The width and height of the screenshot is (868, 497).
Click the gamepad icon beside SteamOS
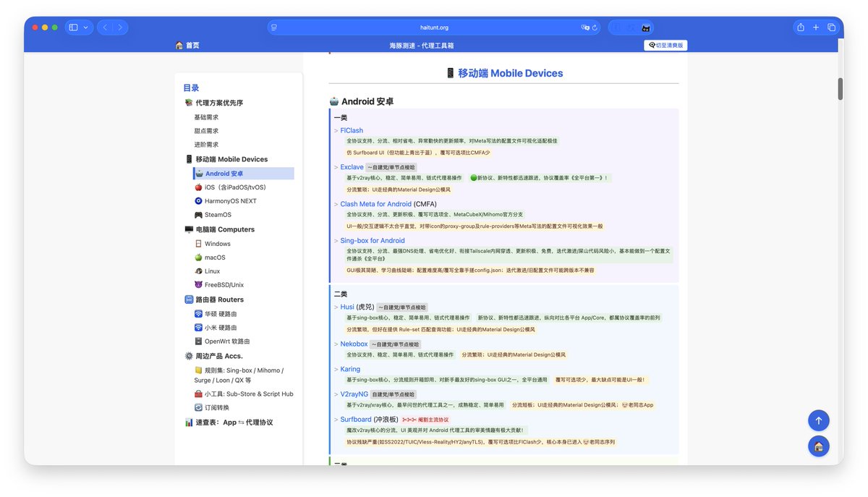pyautogui.click(x=198, y=215)
